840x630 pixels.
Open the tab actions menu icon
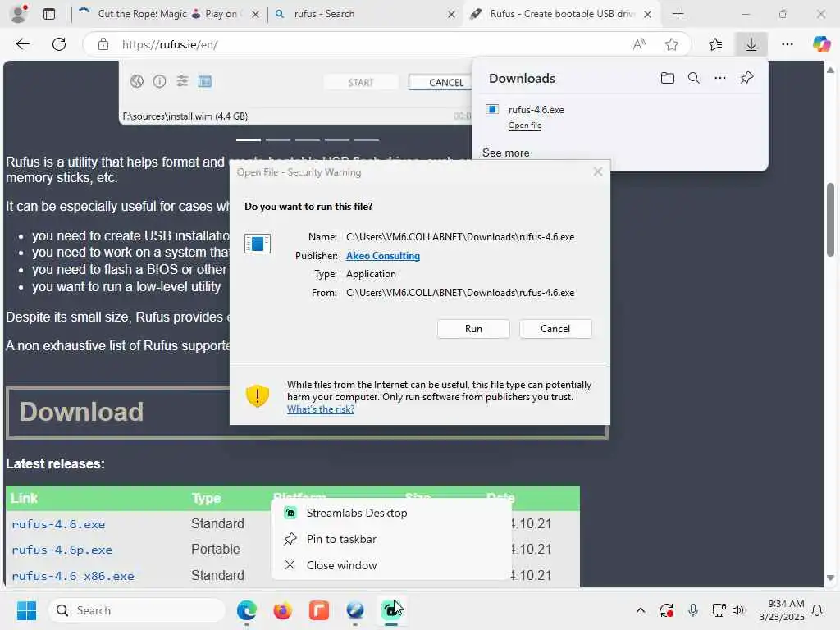pos(49,14)
